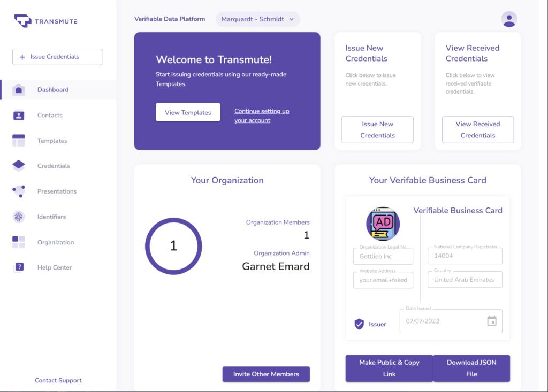Screen dimensions: 548x392
Task: Click the Garnet Emard admin name
Action: tap(276, 266)
